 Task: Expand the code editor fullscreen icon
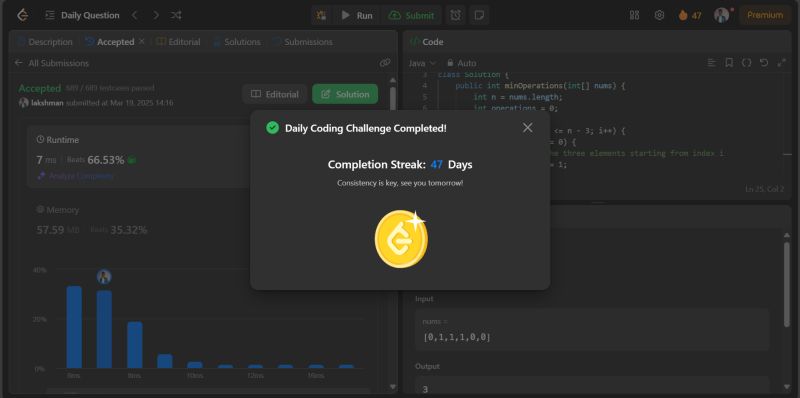click(x=781, y=63)
